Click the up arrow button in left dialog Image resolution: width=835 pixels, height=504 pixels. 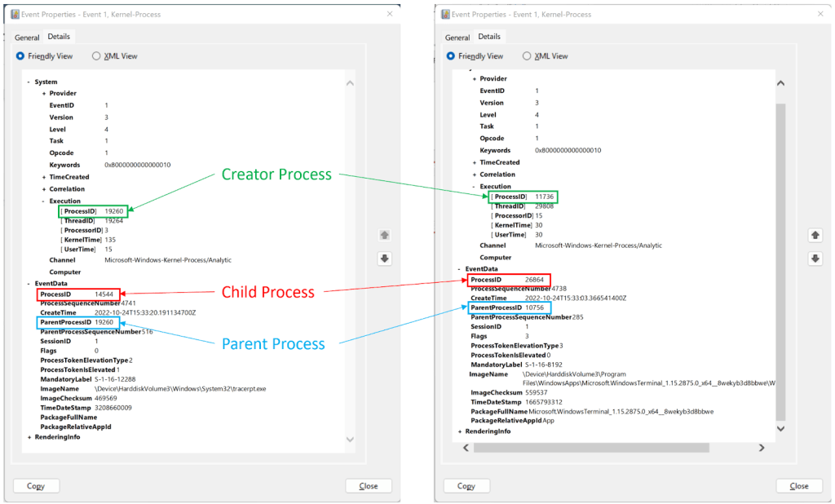pyautogui.click(x=385, y=235)
